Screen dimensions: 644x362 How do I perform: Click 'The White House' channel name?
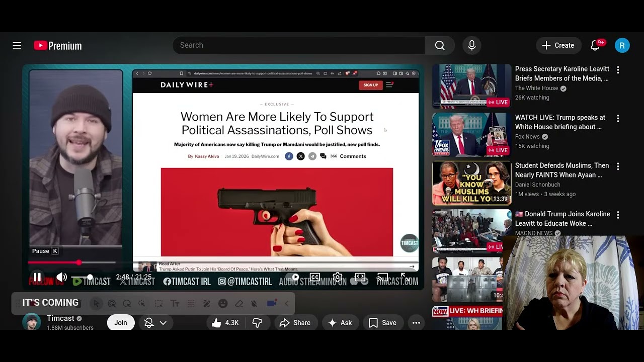(536, 88)
